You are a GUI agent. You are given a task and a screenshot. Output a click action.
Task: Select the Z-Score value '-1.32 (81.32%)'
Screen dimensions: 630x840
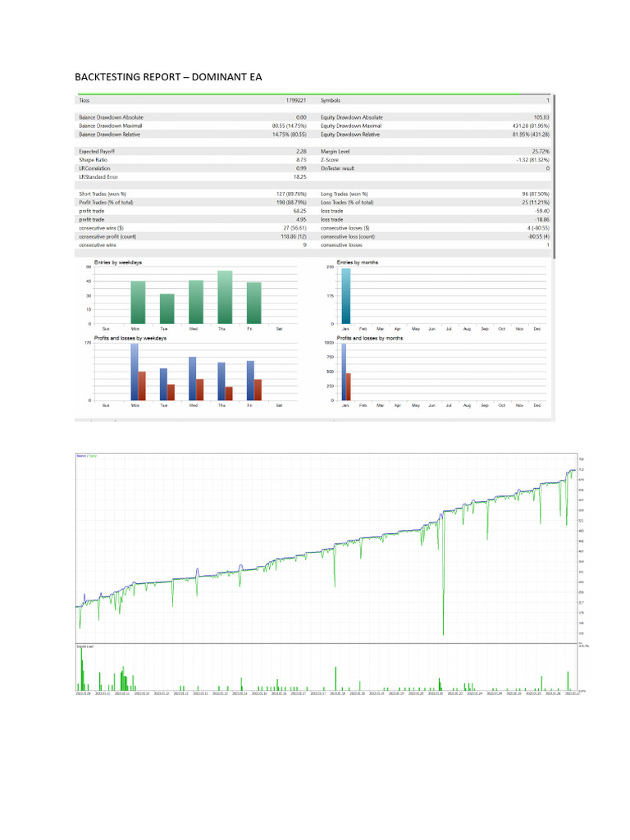533,160
